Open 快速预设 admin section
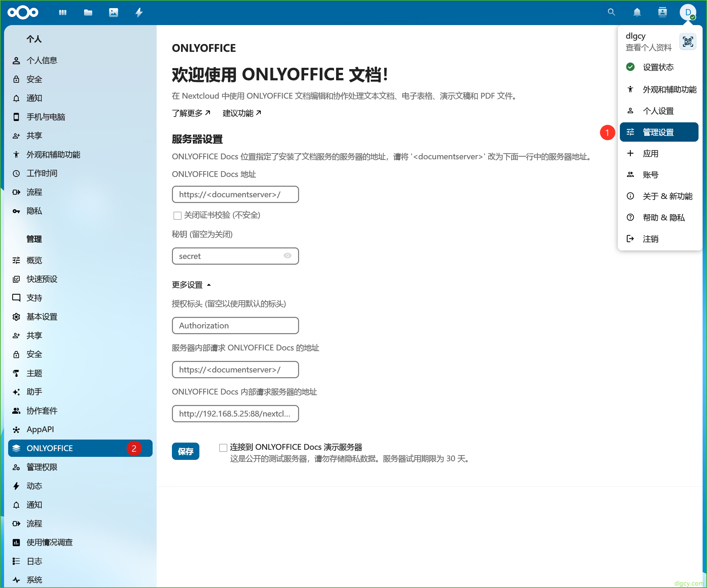707x588 pixels. [x=80, y=279]
